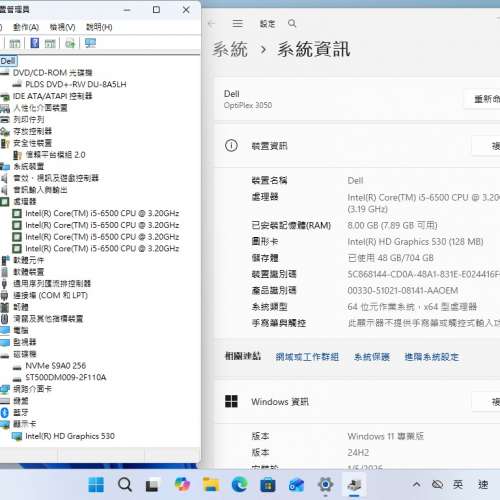Screen dimensions: 500x500
Task: Select the 通用序列匯流排控制器 USB icon
Action: tap(4, 284)
